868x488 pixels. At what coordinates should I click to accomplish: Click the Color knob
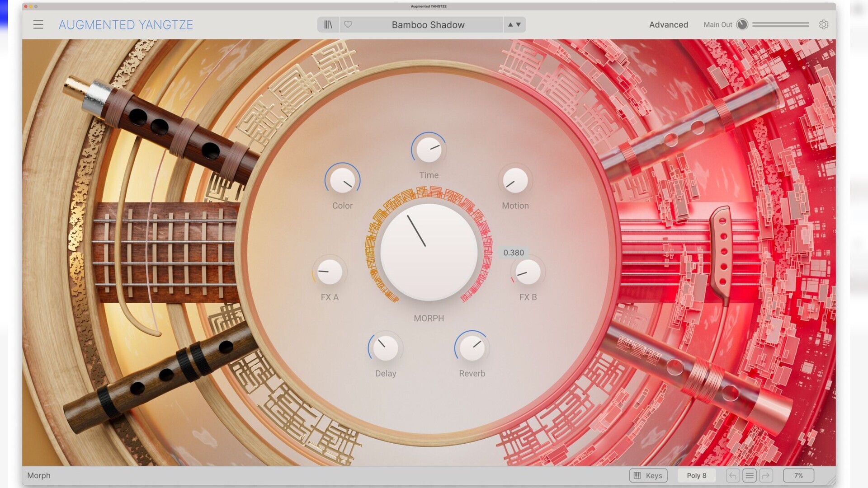[x=342, y=180]
